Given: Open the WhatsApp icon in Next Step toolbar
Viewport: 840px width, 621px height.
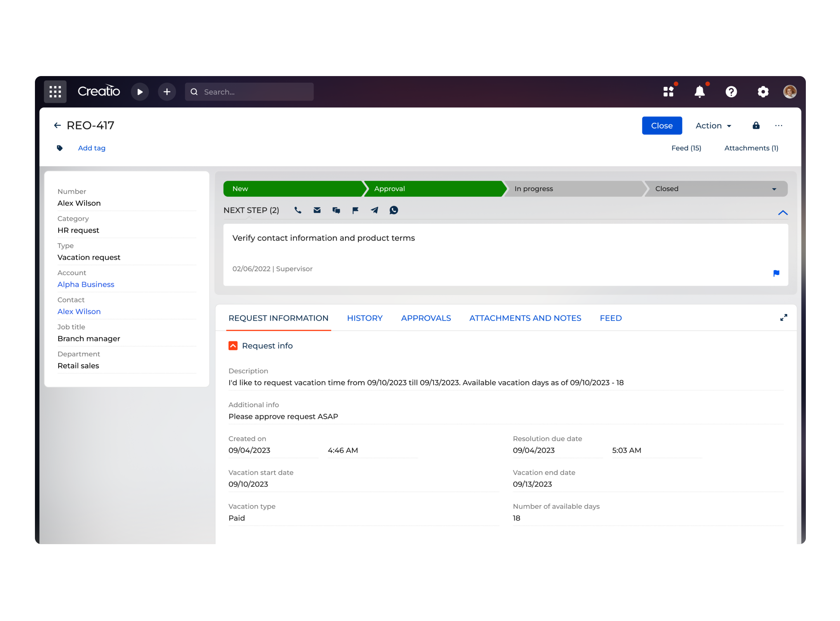Looking at the screenshot, I should point(394,210).
